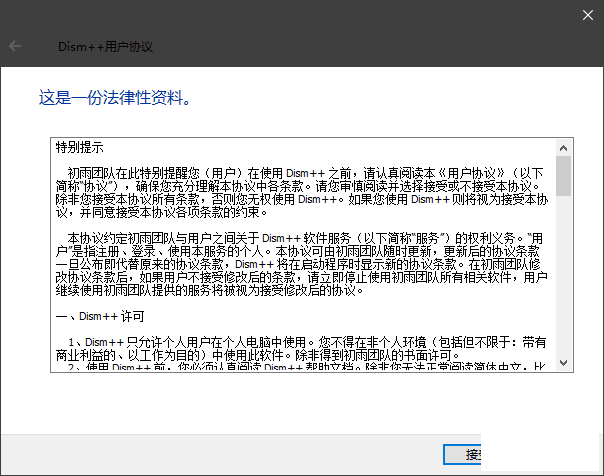Close the Dism++ user agreement dialog
The image size is (604, 476).
coord(587,15)
